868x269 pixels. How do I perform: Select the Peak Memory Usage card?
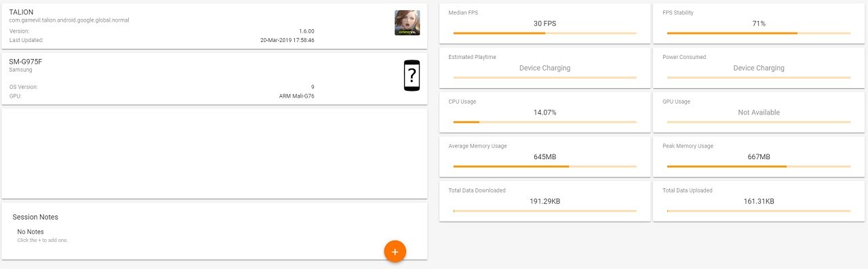(759, 157)
